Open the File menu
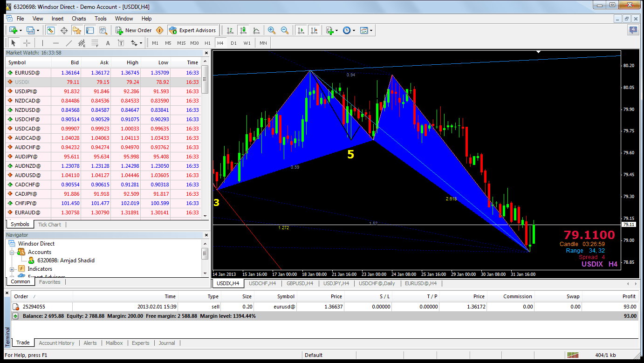 click(21, 19)
